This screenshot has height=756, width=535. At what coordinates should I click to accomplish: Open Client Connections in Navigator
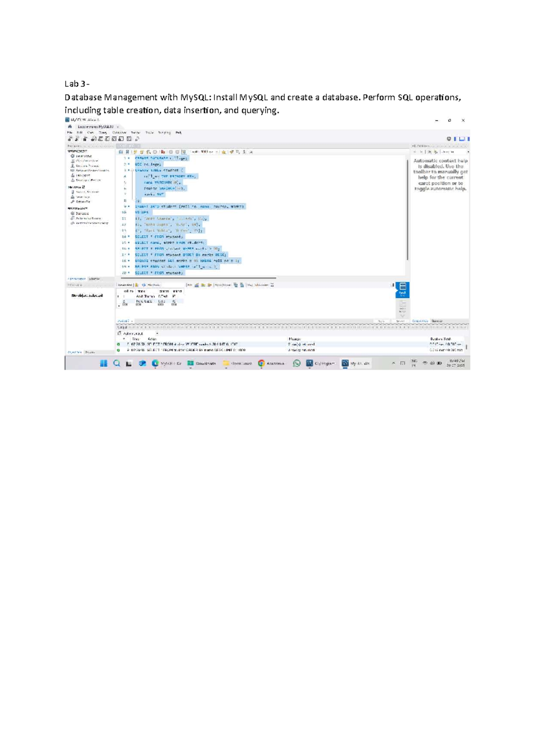click(85, 161)
